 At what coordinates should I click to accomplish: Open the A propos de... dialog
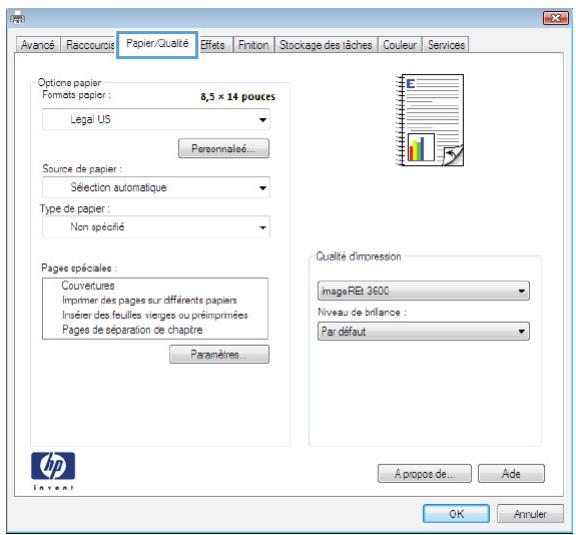[425, 473]
